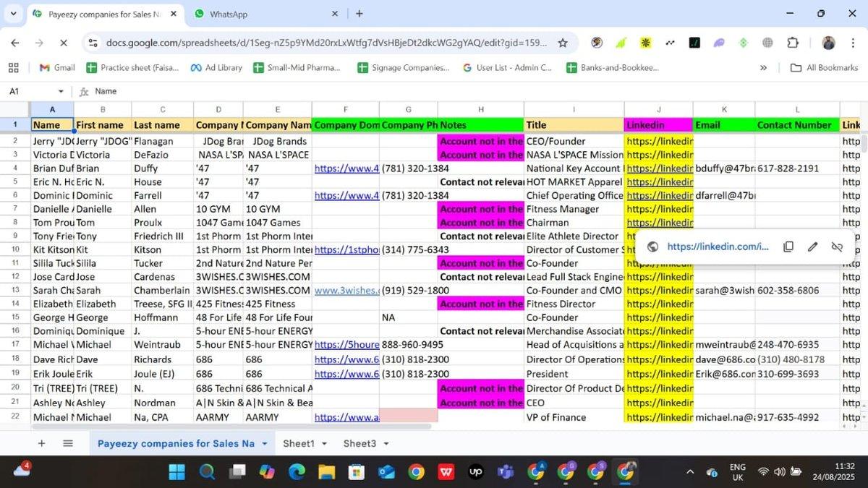Stop loading the page

pyautogui.click(x=63, y=43)
